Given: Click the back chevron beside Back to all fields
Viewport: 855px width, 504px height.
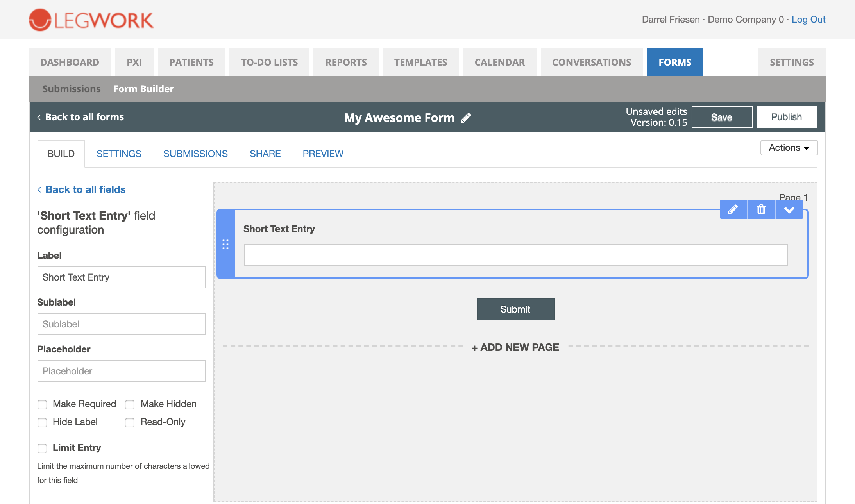Looking at the screenshot, I should (x=39, y=189).
